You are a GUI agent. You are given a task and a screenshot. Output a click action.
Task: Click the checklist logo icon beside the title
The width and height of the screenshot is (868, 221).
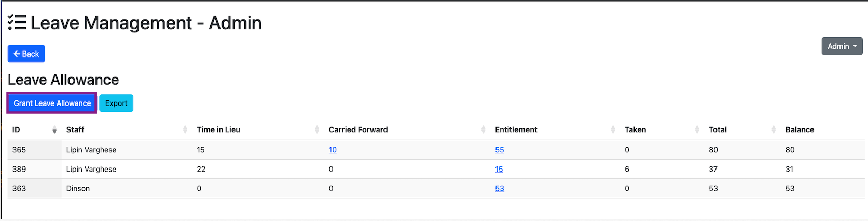click(x=17, y=22)
